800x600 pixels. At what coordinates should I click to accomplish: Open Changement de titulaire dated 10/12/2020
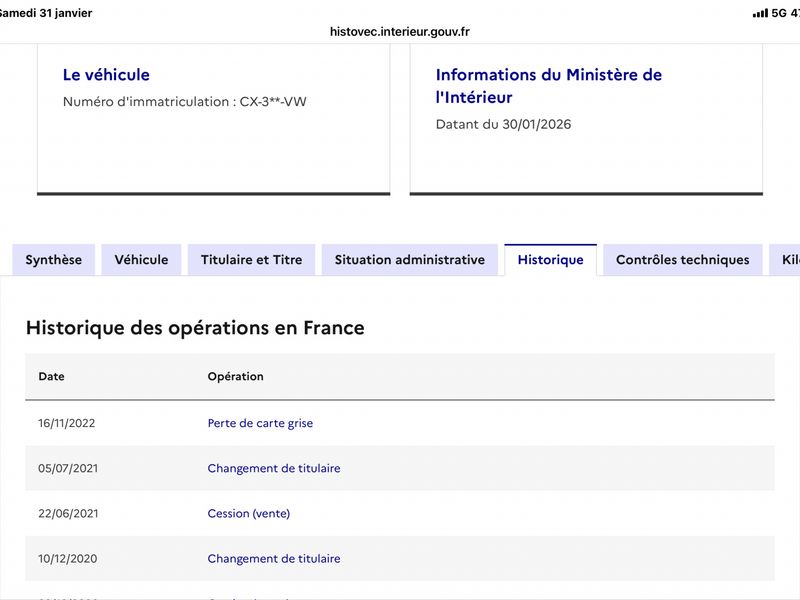click(x=274, y=558)
